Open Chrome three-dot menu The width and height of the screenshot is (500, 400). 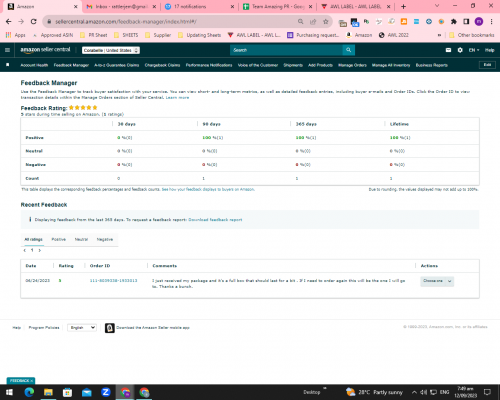(x=491, y=22)
